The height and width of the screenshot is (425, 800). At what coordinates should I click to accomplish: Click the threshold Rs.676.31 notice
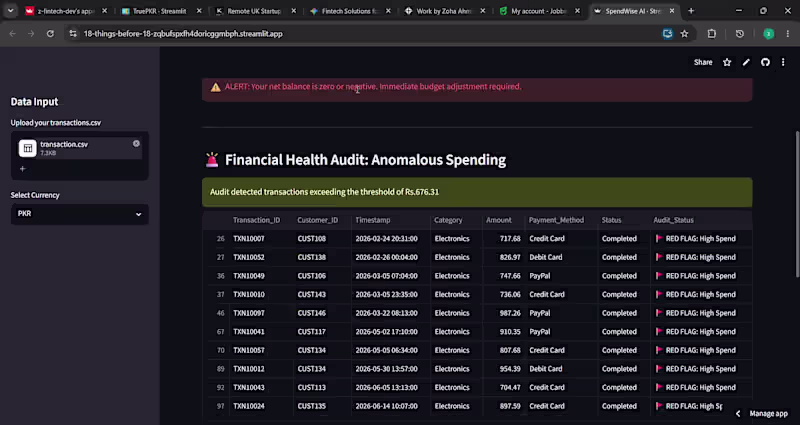(x=477, y=192)
